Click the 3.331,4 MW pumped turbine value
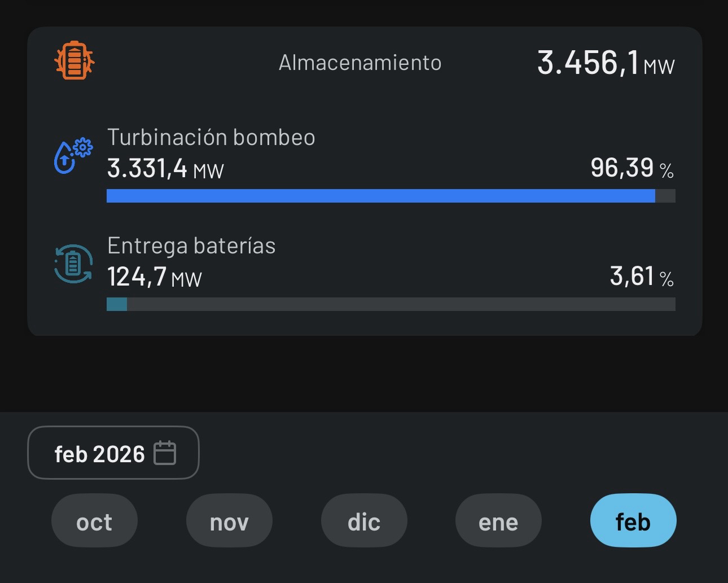 click(x=165, y=168)
